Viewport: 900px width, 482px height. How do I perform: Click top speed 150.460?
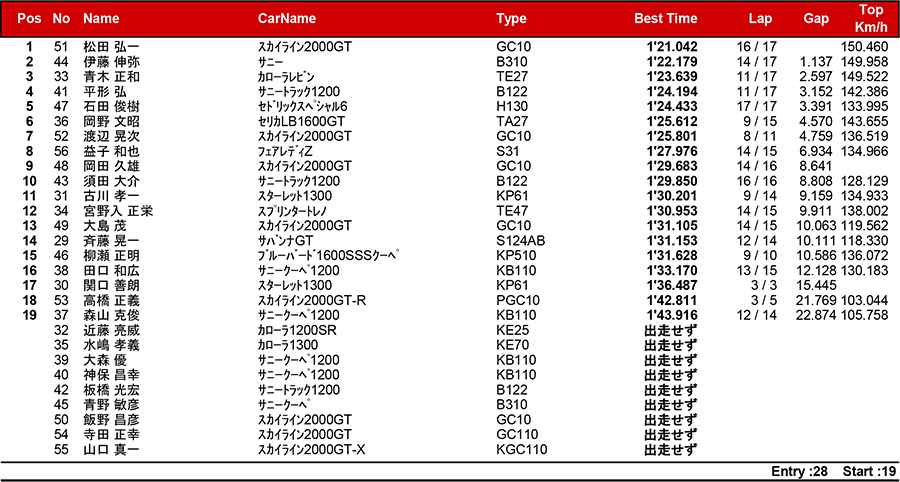[x=864, y=47]
